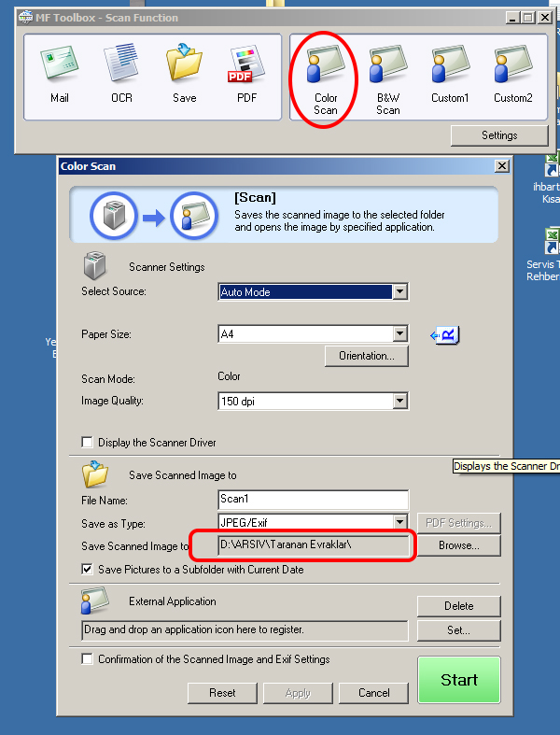Open the Orientation settings

pyautogui.click(x=367, y=356)
